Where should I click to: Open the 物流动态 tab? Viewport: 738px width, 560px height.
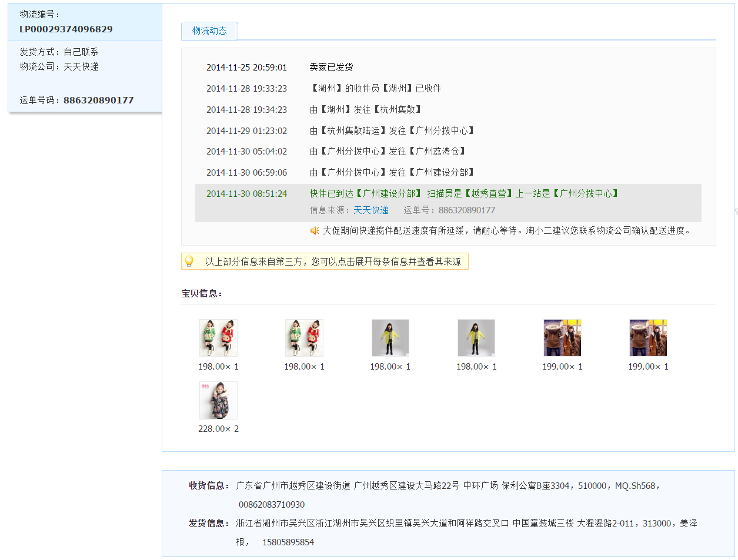(209, 31)
